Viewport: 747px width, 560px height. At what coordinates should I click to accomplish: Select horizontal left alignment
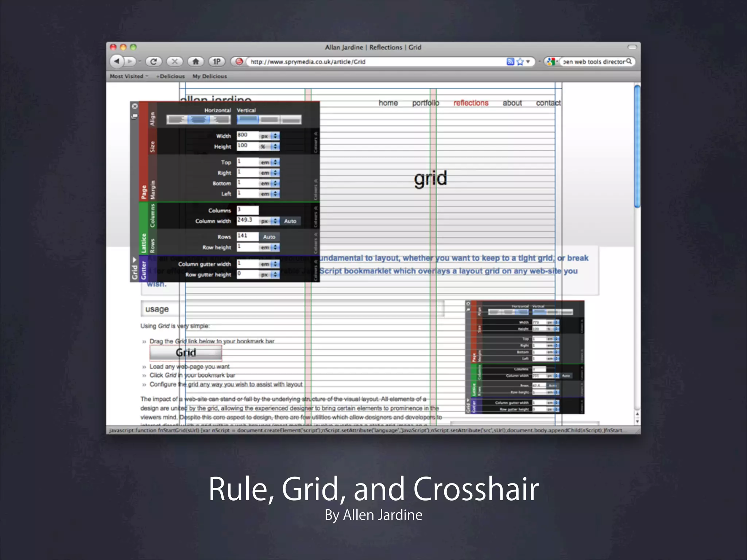(x=177, y=120)
